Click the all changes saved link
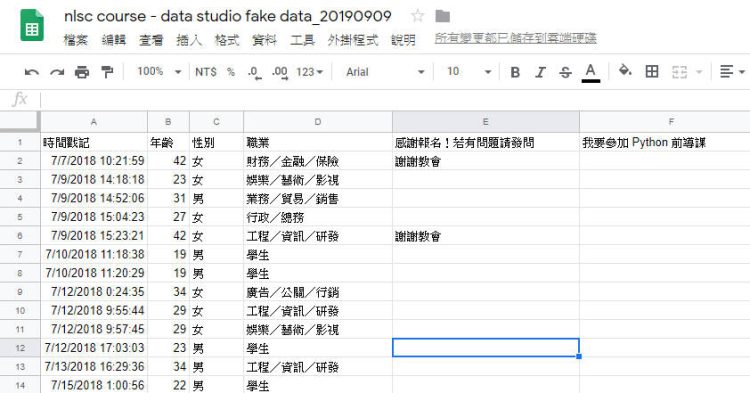 [x=515, y=38]
